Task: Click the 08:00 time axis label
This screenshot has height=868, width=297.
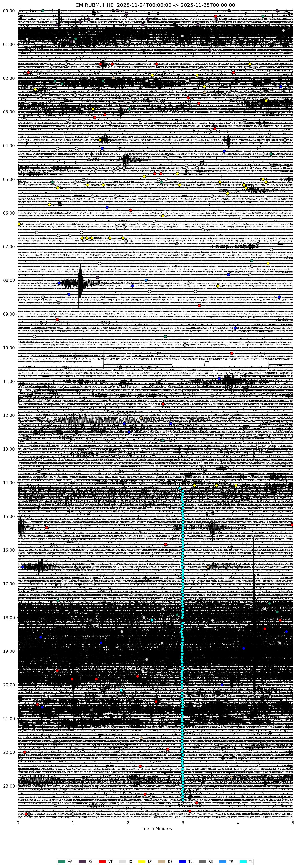Action: [x=9, y=280]
